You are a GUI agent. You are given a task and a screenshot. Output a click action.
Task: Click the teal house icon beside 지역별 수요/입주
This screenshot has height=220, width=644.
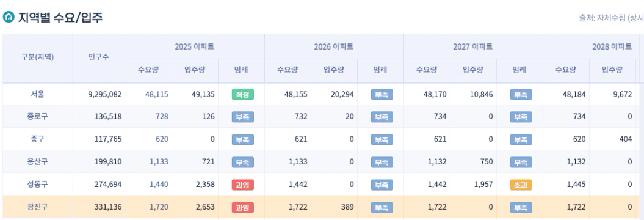pos(8,17)
